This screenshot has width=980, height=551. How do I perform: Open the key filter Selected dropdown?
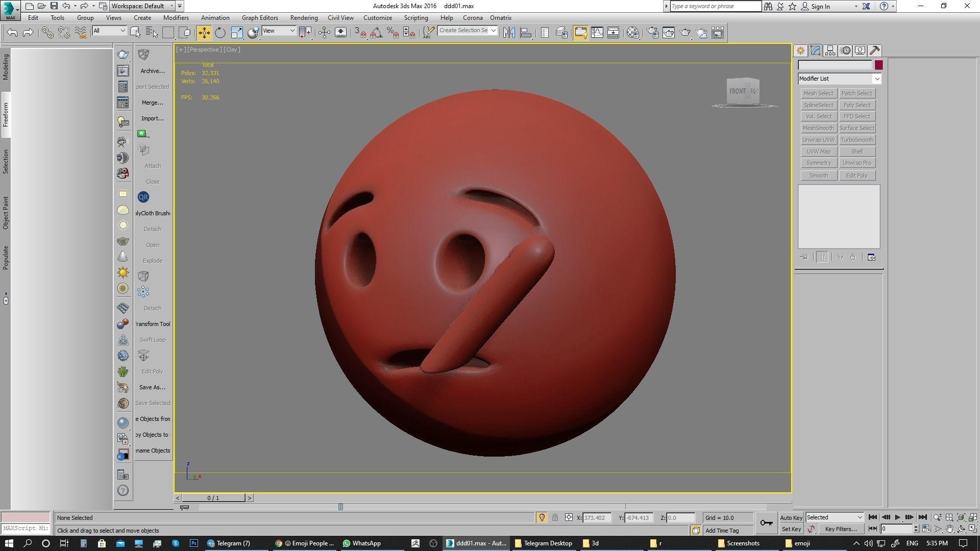(x=835, y=517)
